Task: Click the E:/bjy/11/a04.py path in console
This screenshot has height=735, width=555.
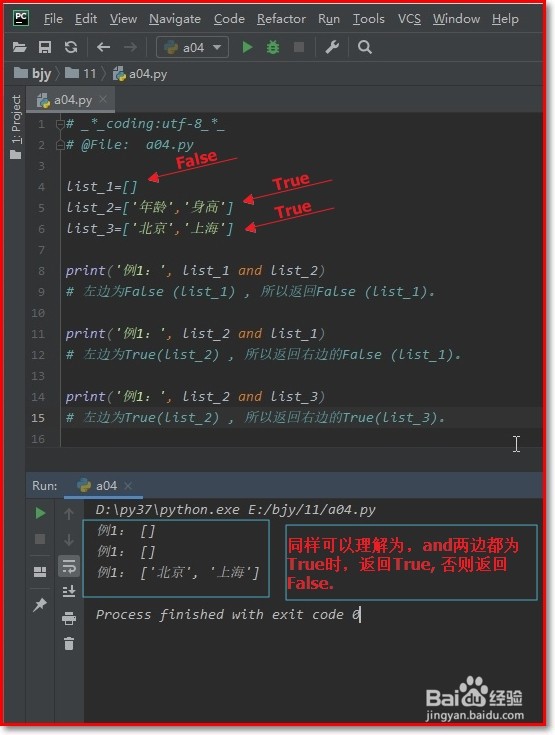Action: pos(312,510)
